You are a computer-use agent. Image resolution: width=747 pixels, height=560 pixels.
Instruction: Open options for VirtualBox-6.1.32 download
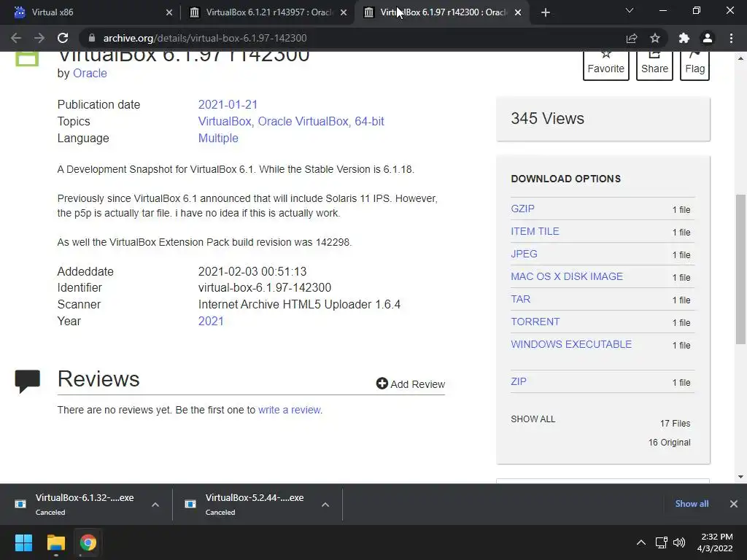click(x=155, y=505)
